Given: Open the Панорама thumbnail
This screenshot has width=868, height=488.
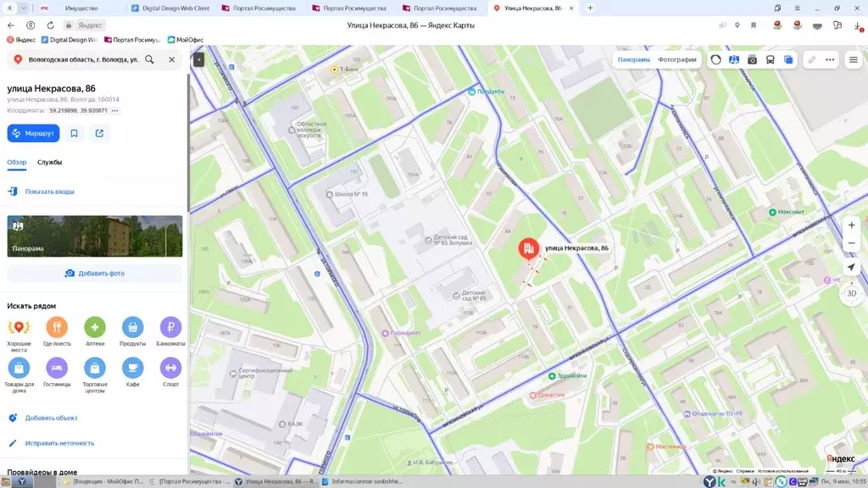Looking at the screenshot, I should pos(95,236).
